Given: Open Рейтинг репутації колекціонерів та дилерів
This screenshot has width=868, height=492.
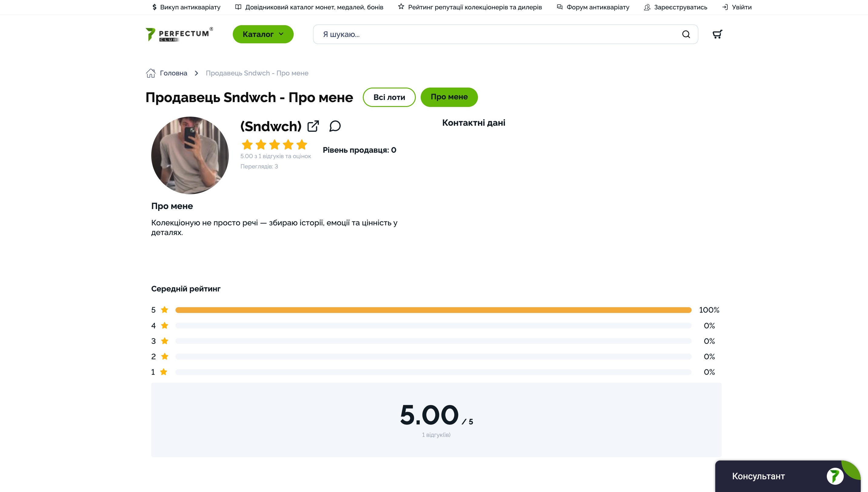Looking at the screenshot, I should point(475,7).
